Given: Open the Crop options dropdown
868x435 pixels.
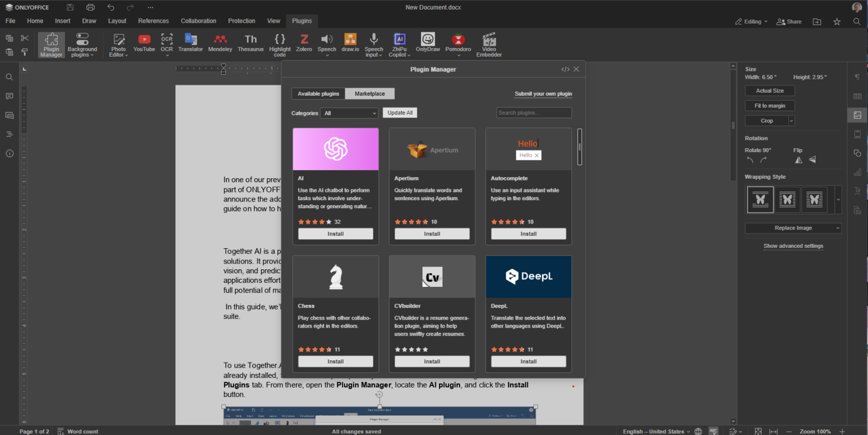Looking at the screenshot, I should pos(791,120).
